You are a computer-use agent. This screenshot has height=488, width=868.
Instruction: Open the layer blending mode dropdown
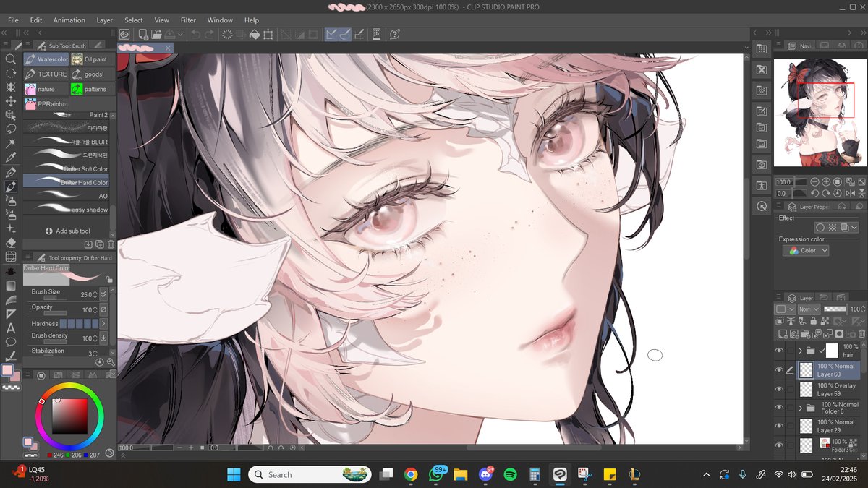809,308
